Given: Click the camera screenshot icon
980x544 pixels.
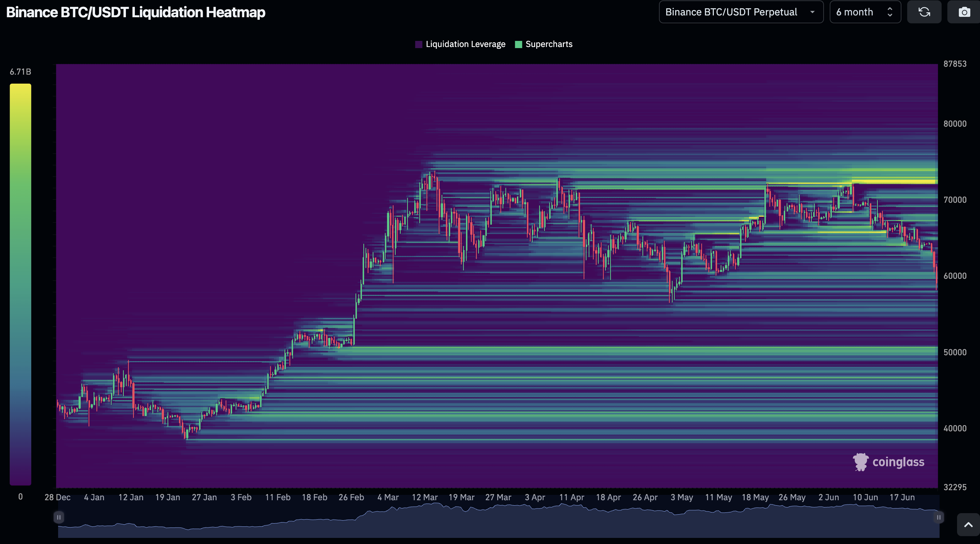Looking at the screenshot, I should point(964,12).
